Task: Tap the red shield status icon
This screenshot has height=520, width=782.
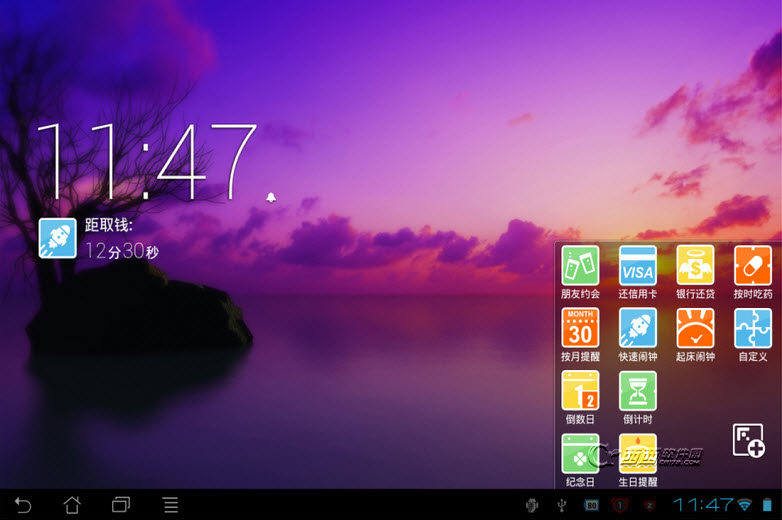Action: click(649, 506)
